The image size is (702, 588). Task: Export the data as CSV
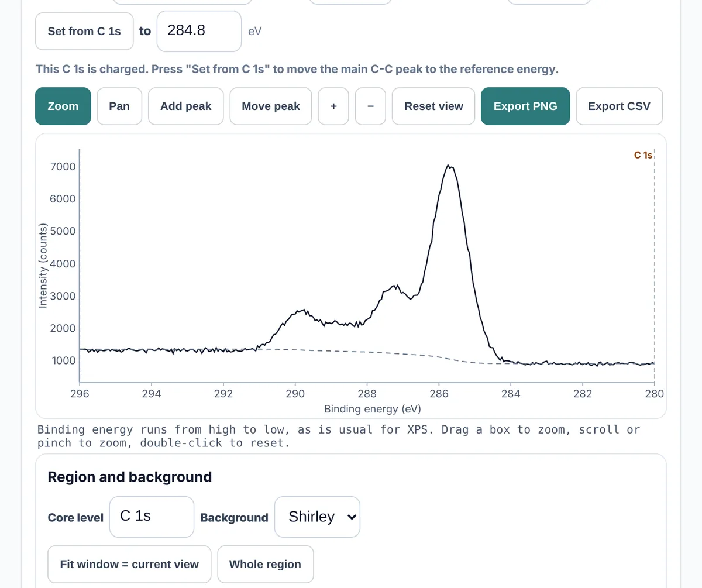pos(619,106)
